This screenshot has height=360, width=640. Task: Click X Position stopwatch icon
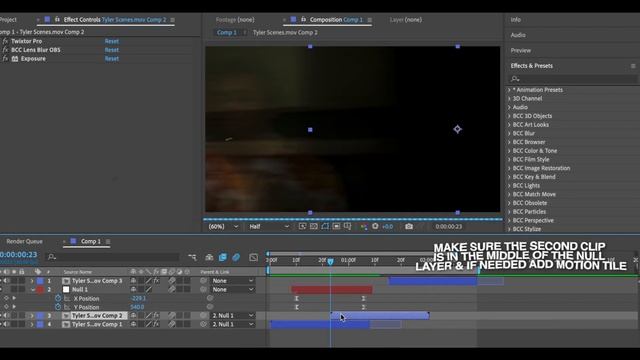pos(58,298)
